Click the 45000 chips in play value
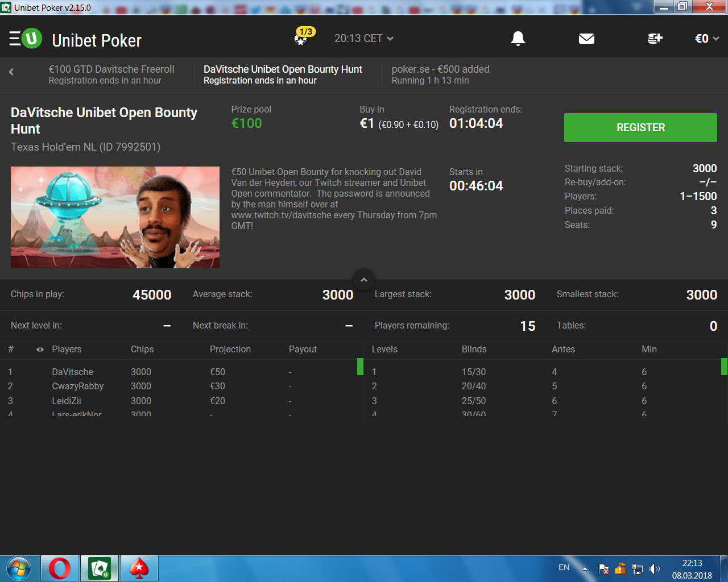 [152, 295]
